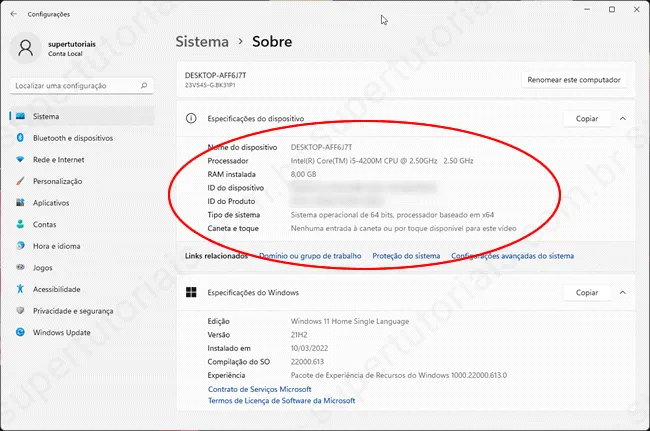Open Acessibilidade settings
Viewport: 650px width, 431px height.
click(82, 289)
